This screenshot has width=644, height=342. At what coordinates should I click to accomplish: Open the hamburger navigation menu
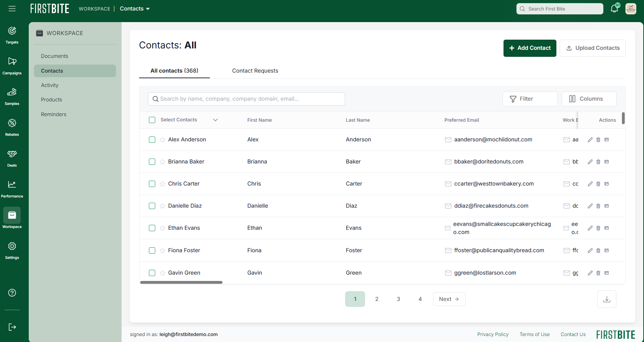click(x=12, y=9)
